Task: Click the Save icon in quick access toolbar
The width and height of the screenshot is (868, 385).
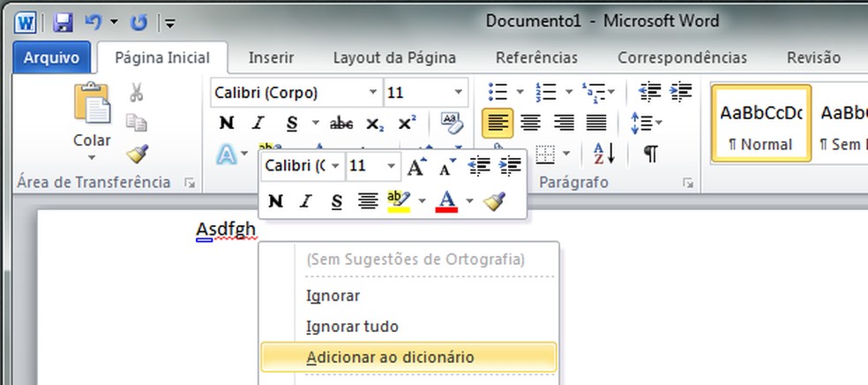Action: 64,23
